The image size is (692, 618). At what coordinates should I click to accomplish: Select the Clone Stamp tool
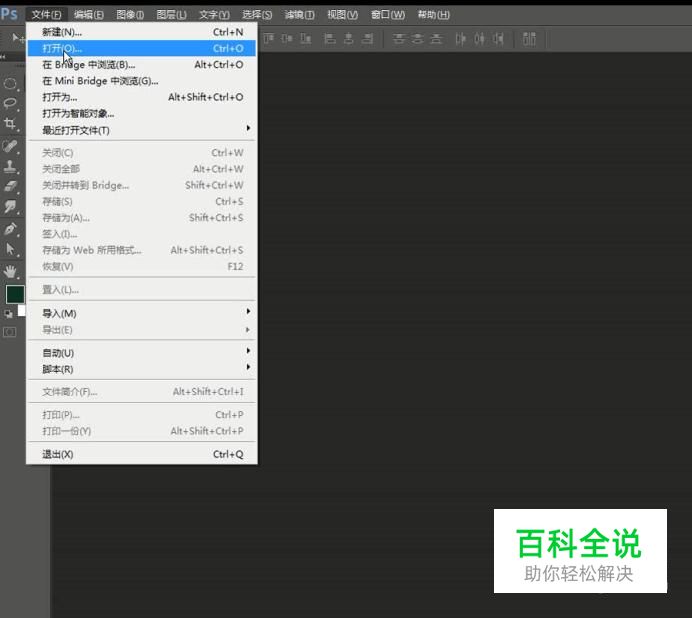10,166
